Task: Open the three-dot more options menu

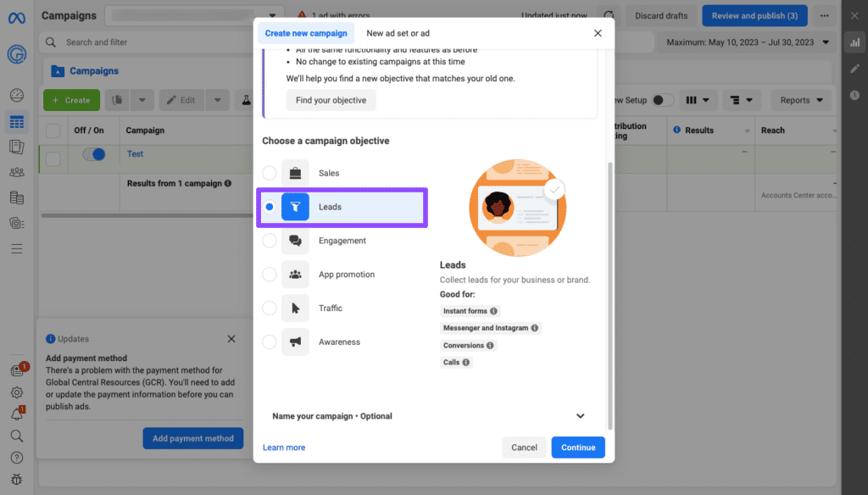Action: tap(824, 15)
